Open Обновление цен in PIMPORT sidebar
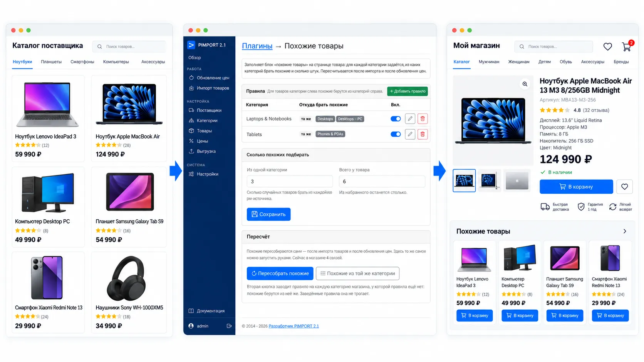Viewport: 644px width, 362px height. tap(209, 78)
